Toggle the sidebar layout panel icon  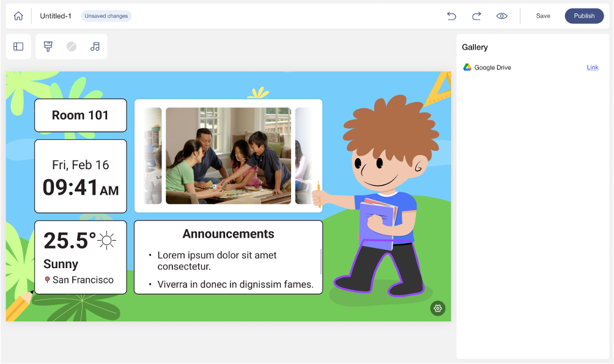click(18, 46)
